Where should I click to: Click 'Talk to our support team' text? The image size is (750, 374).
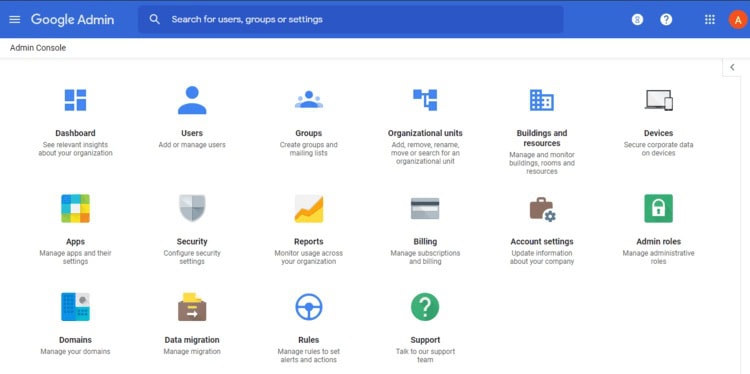pos(425,355)
